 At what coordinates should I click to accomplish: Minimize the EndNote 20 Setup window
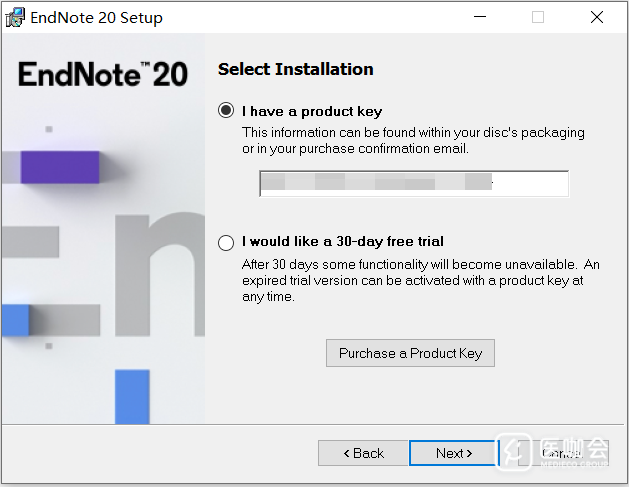(480, 17)
